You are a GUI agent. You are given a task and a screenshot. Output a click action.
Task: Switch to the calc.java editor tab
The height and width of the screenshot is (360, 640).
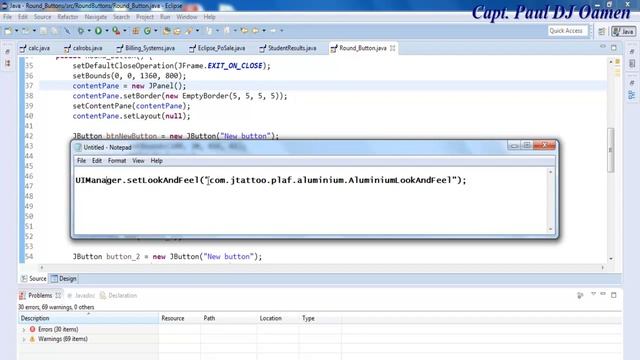pos(35,48)
